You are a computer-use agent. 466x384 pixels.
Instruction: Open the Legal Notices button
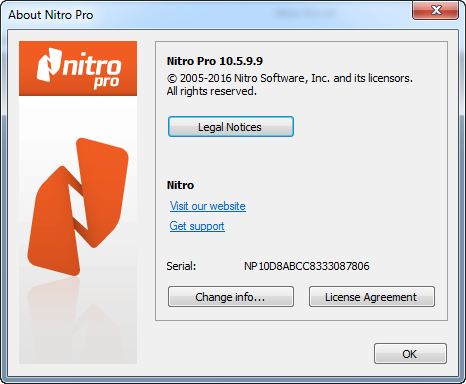(231, 127)
